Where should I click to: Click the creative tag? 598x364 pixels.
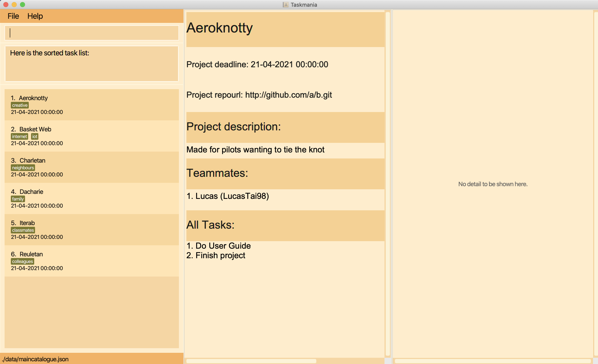click(x=20, y=105)
